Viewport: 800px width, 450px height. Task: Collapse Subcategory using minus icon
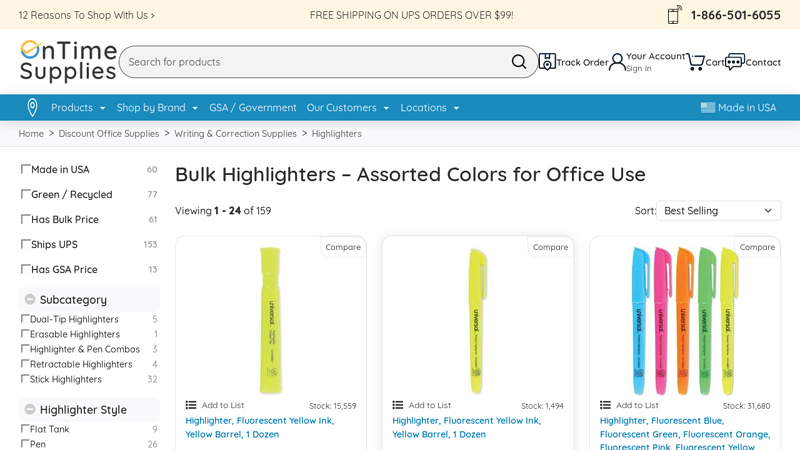pyautogui.click(x=30, y=299)
